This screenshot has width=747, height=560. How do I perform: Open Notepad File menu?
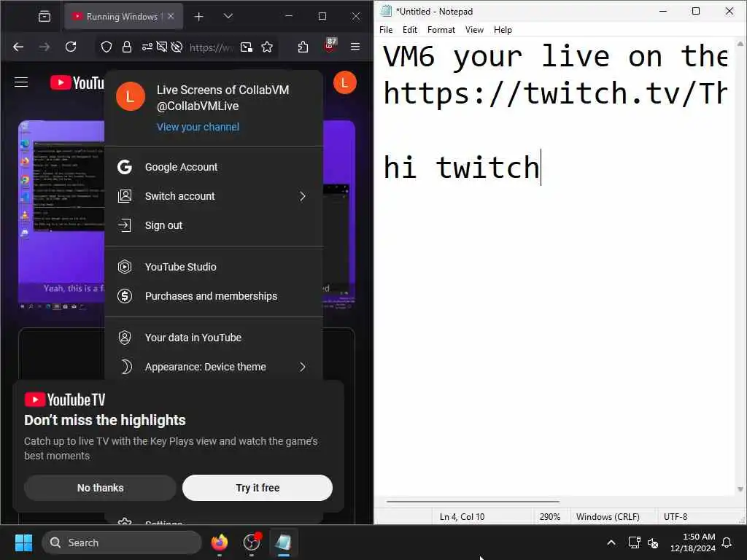tap(386, 29)
